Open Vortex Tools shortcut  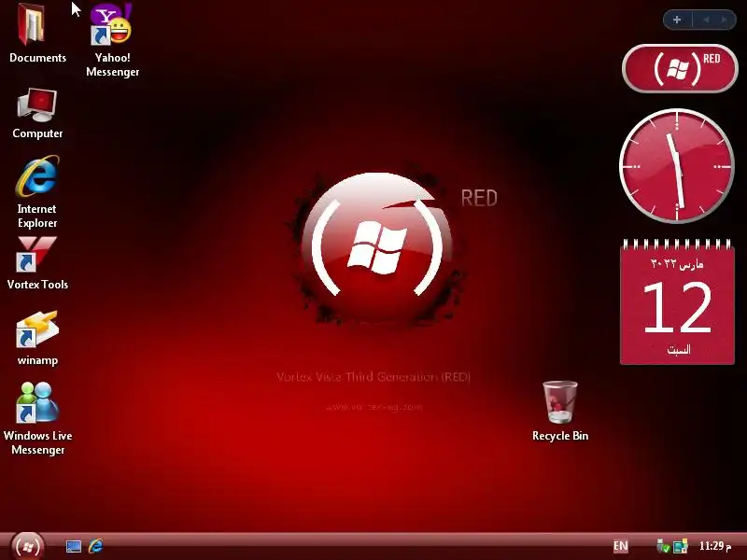point(37,263)
